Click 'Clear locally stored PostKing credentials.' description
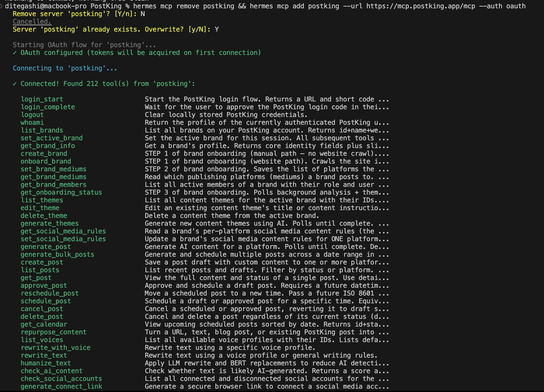Screen dimensions: 544x392 click(226, 115)
